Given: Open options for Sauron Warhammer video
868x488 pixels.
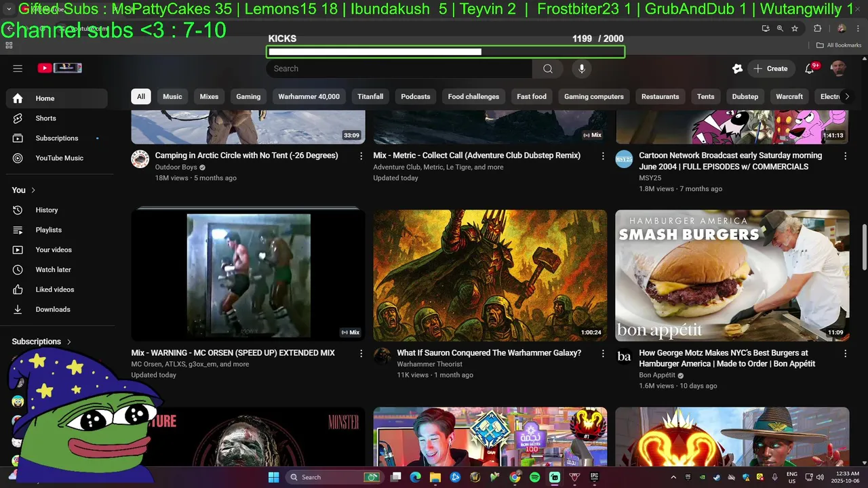Looking at the screenshot, I should 603,354.
